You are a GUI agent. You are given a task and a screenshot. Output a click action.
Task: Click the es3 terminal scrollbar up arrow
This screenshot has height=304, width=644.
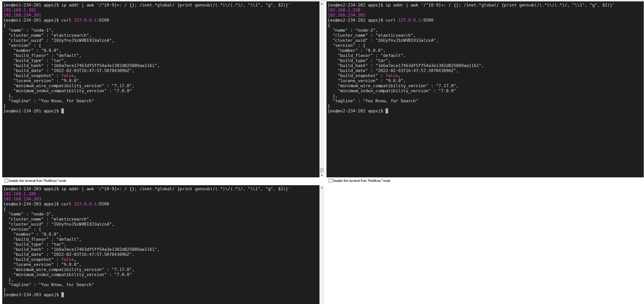[322, 188]
